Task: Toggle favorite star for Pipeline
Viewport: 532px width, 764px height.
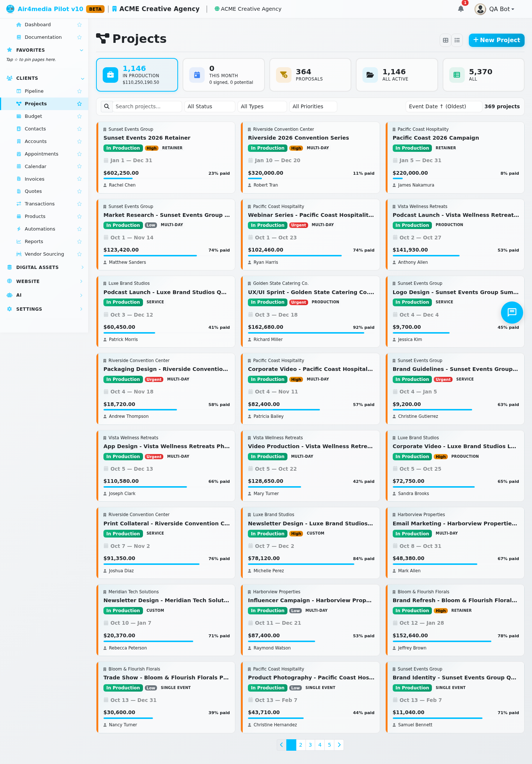Action: 79,91
